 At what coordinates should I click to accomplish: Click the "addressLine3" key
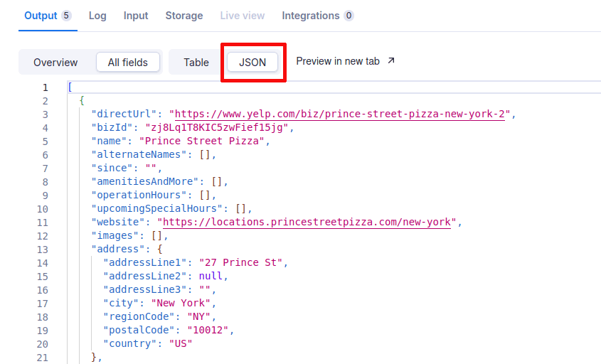point(145,289)
